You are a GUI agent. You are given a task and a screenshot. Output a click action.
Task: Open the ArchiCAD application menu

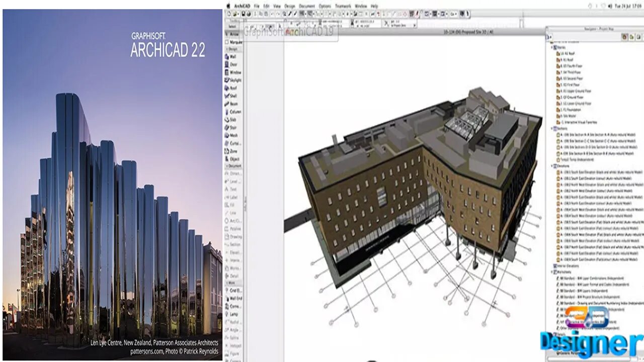point(241,6)
